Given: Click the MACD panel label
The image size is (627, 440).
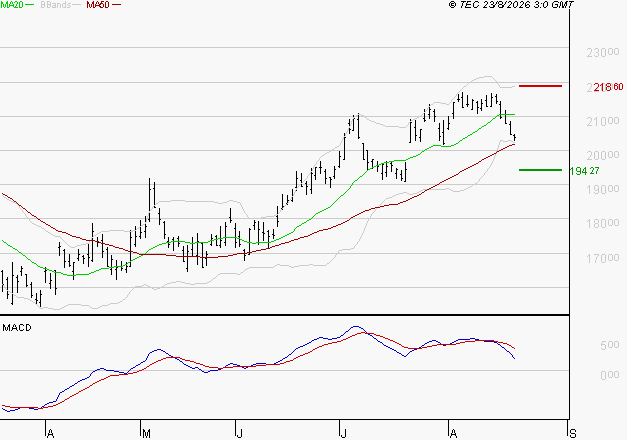Looking at the screenshot, I should (17, 328).
